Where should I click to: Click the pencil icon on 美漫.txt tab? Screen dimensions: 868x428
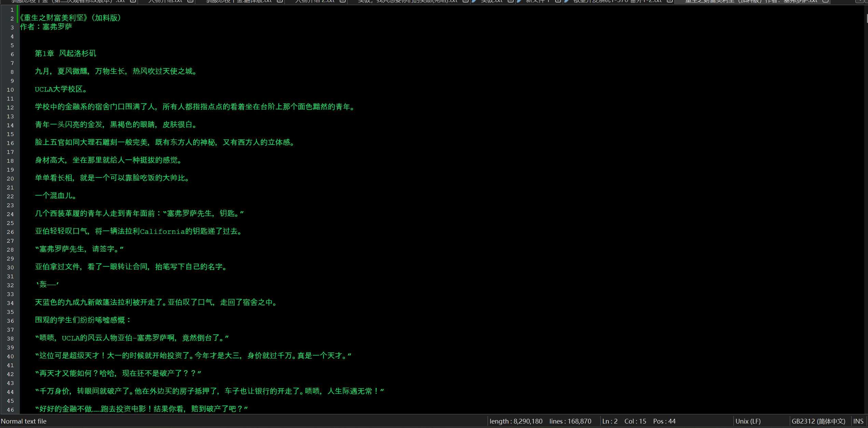(x=474, y=1)
